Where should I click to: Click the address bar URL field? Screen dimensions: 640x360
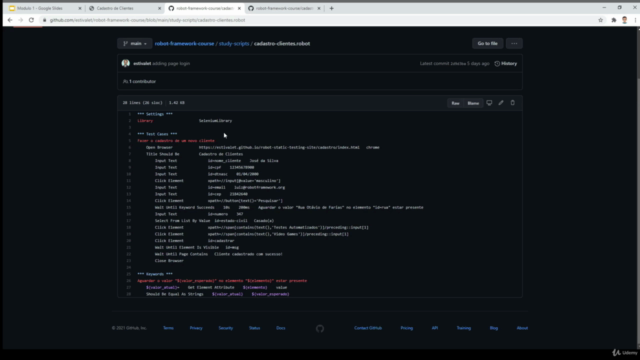click(x=318, y=20)
